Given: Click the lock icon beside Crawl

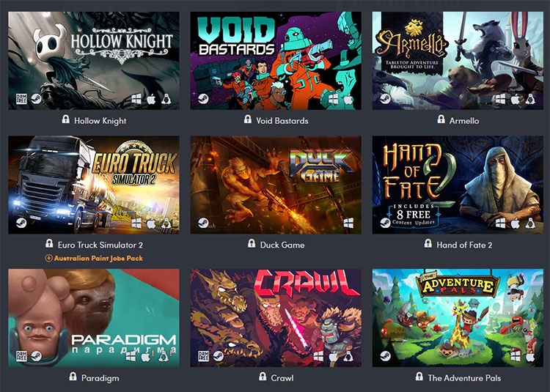Looking at the screenshot, I should (263, 377).
